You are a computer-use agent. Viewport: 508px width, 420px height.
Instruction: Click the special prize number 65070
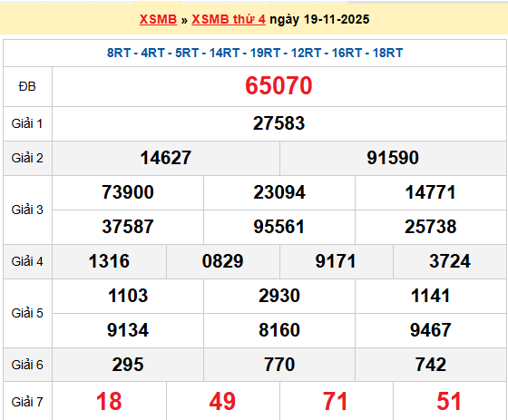point(278,86)
